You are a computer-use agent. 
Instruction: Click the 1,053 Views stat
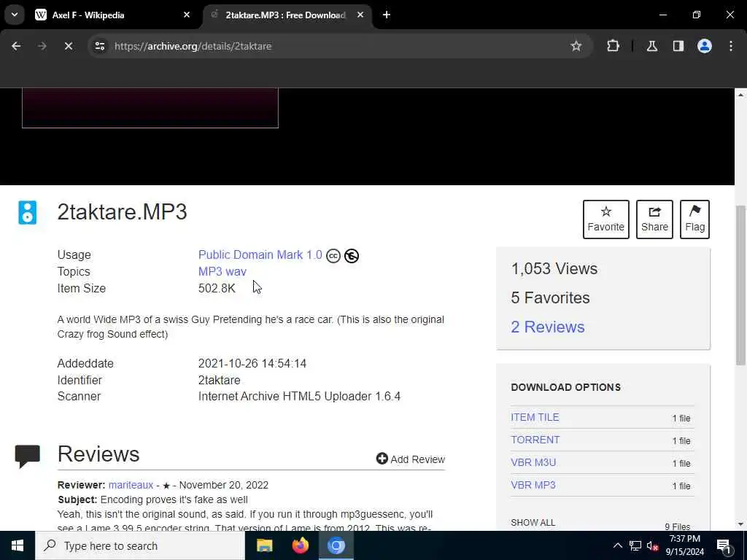[554, 268]
